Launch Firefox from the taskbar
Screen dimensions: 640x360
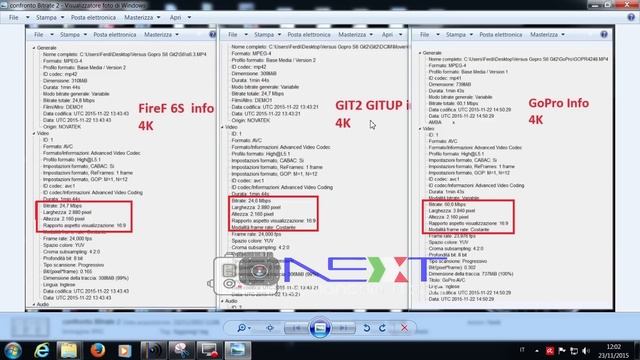98,350
